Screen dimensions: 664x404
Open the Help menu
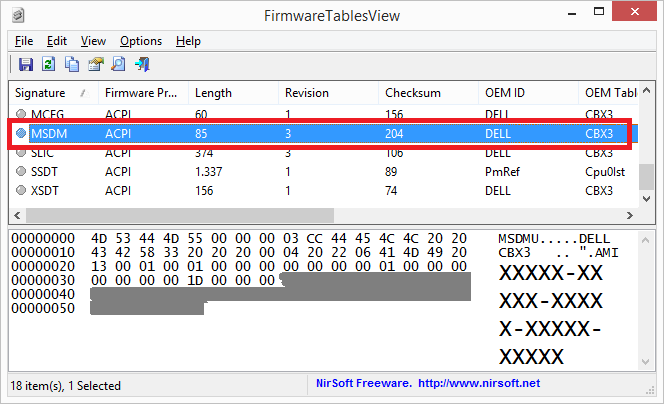(x=188, y=41)
